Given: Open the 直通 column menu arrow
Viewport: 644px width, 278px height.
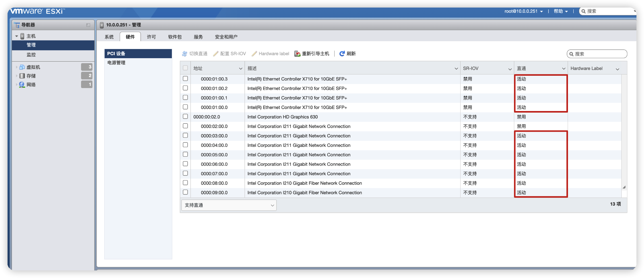Looking at the screenshot, I should pos(564,69).
